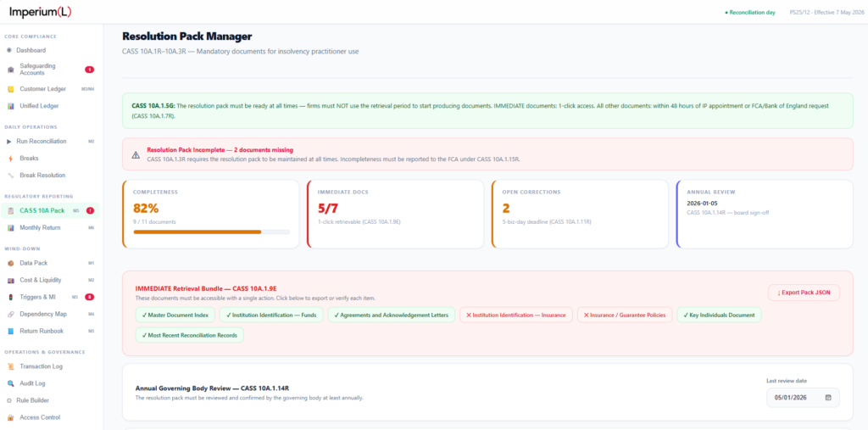This screenshot has height=430, width=868.
Task: Click the Unified Ledger chart icon
Action: [10, 106]
